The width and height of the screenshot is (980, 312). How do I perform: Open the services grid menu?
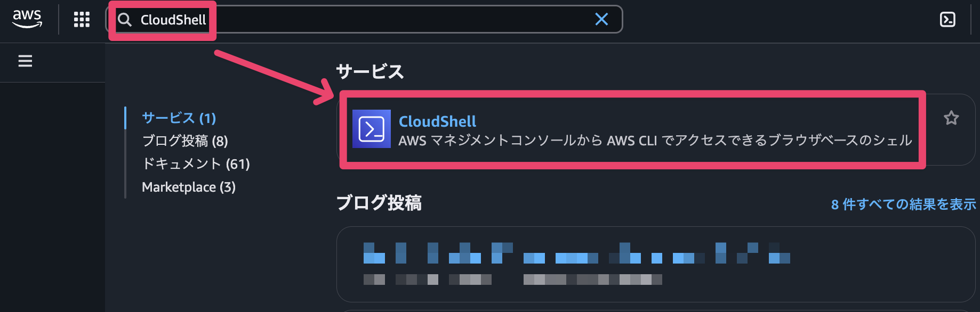(82, 20)
